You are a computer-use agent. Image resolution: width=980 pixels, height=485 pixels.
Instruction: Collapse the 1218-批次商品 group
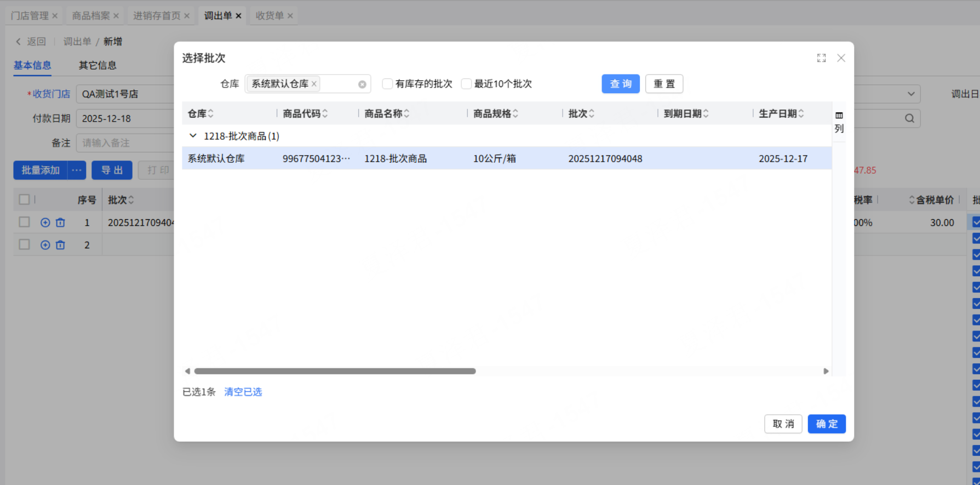tap(193, 136)
